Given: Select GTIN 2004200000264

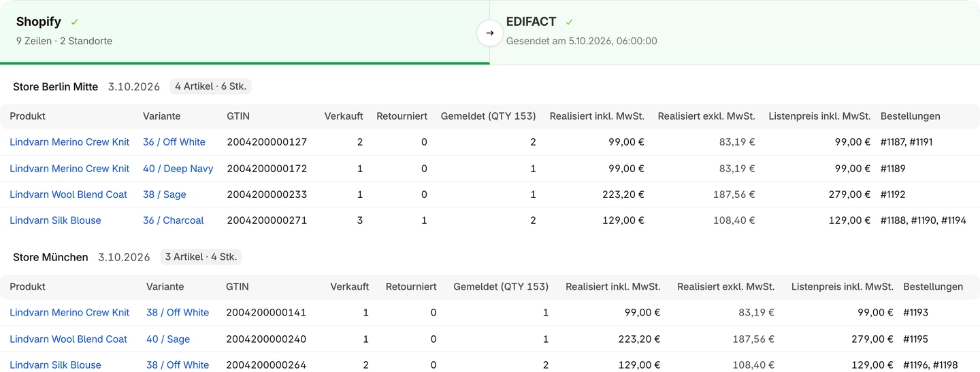Looking at the screenshot, I should tap(266, 365).
